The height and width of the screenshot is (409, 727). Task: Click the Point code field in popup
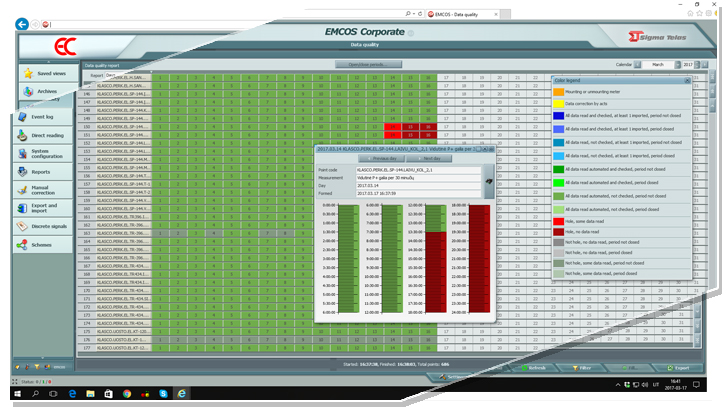(418, 170)
